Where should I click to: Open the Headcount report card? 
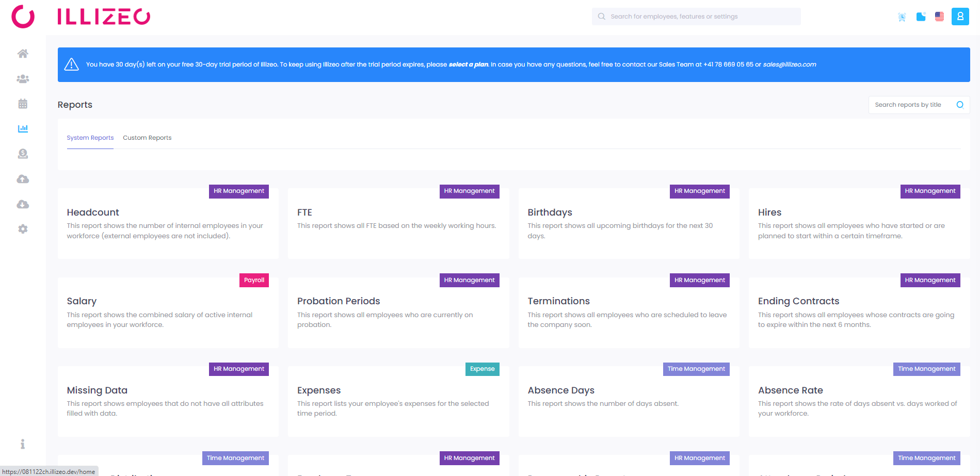(168, 223)
